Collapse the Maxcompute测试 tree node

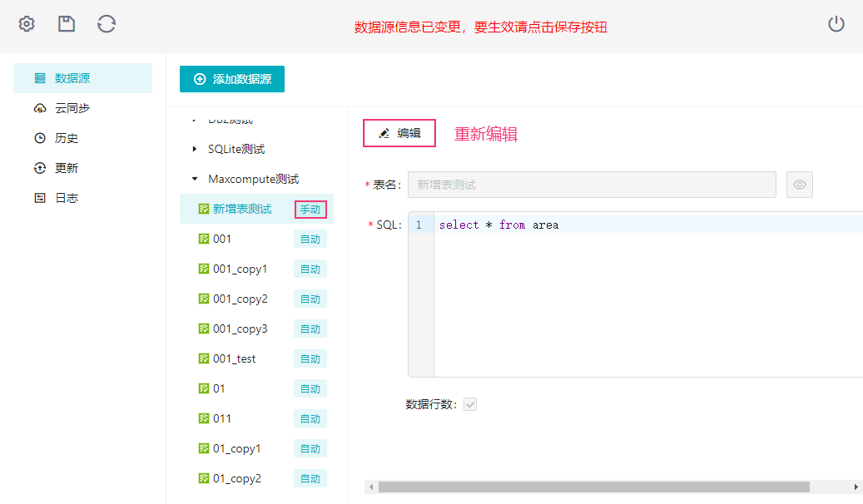pyautogui.click(x=194, y=179)
